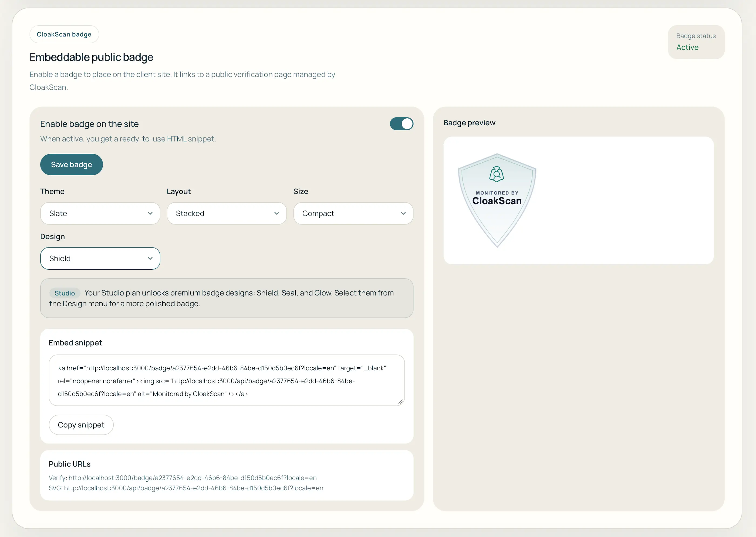Click the Save badge button
Screen dimensions: 756x537
[x=71, y=164]
